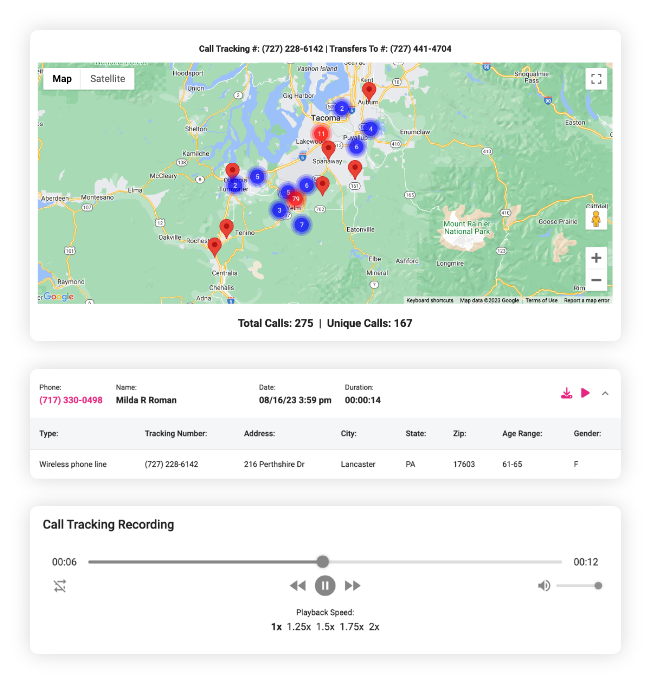Toggle fullscreen view of the map
Viewport: 651px width, 684px height.
(x=596, y=79)
